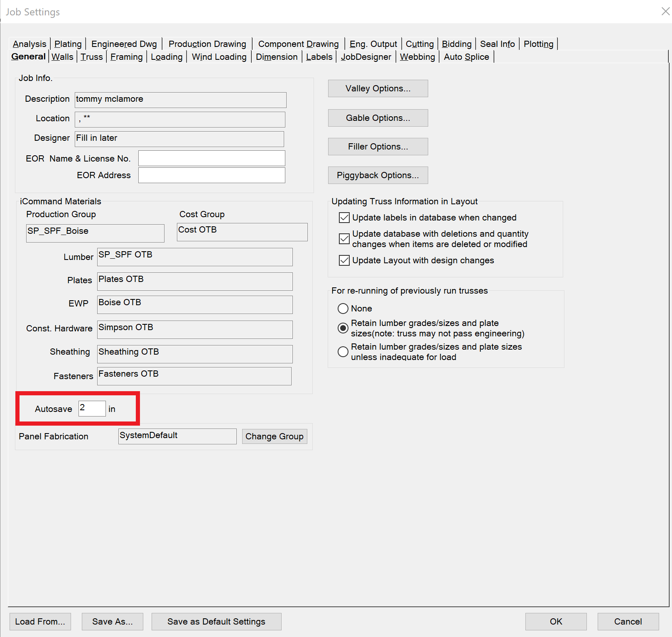Choose retain sizes unless inadequate for load
The height and width of the screenshot is (637, 672).
point(343,352)
